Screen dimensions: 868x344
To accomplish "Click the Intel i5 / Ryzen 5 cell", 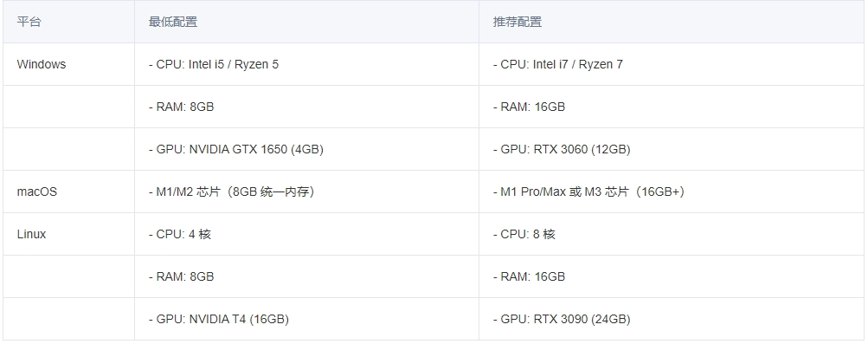I will point(306,64).
